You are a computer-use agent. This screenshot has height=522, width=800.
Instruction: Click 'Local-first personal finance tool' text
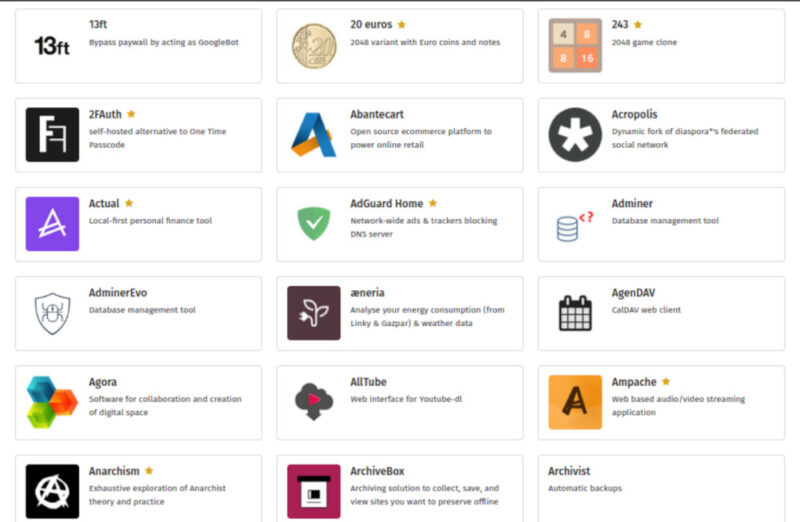click(x=151, y=220)
